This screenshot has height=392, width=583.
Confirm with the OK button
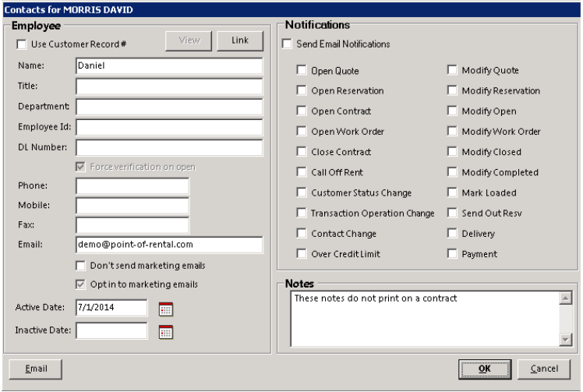tap(485, 369)
